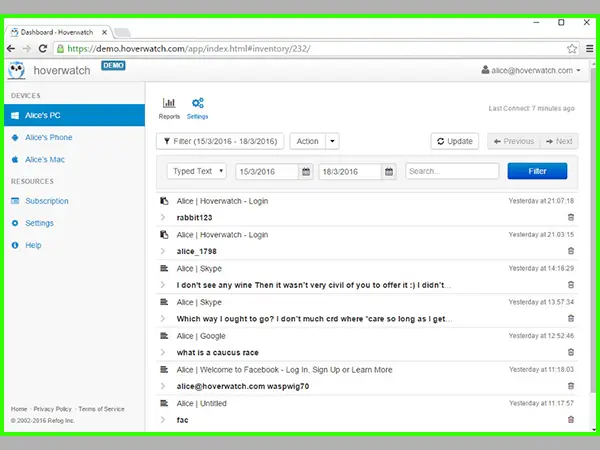This screenshot has width=600, height=450.
Task: Go to the Previous page
Action: pos(514,141)
